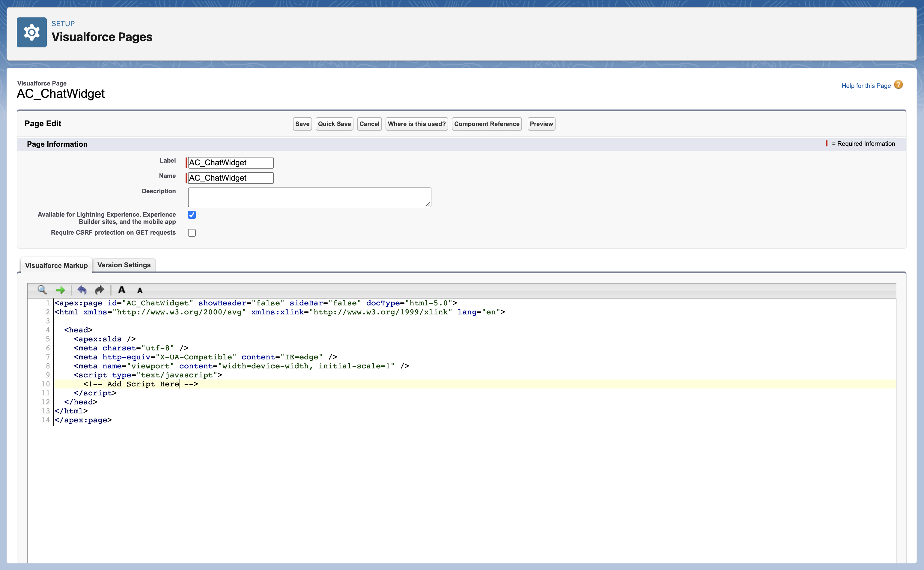This screenshot has width=924, height=570.
Task: Click into the Label input field
Action: click(231, 163)
